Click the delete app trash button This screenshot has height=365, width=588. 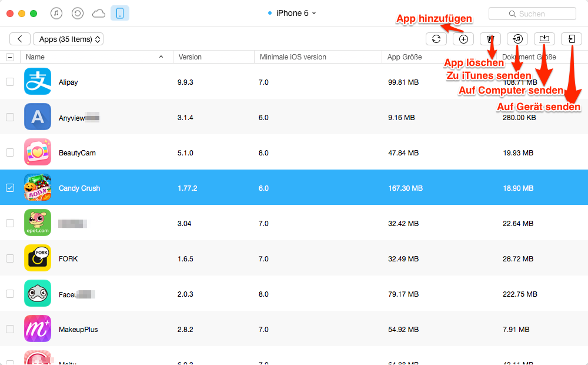point(490,39)
